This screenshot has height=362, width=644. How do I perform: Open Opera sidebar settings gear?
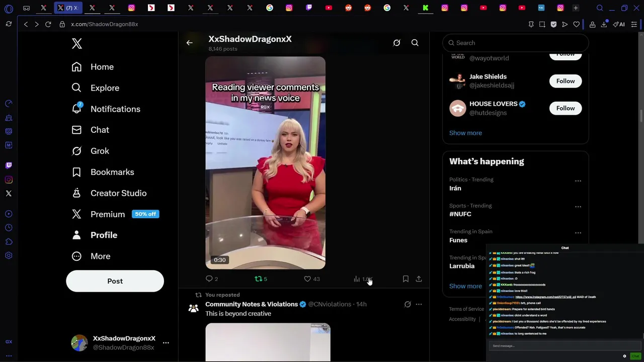(9, 255)
